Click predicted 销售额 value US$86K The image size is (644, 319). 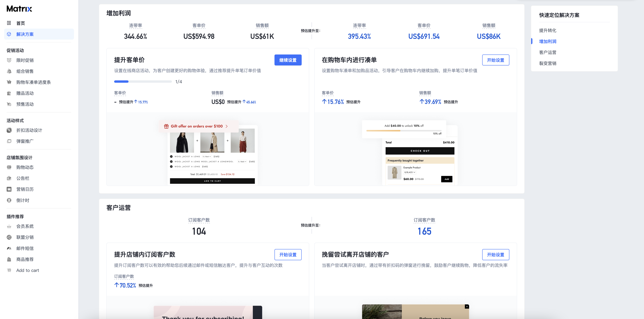488,37
